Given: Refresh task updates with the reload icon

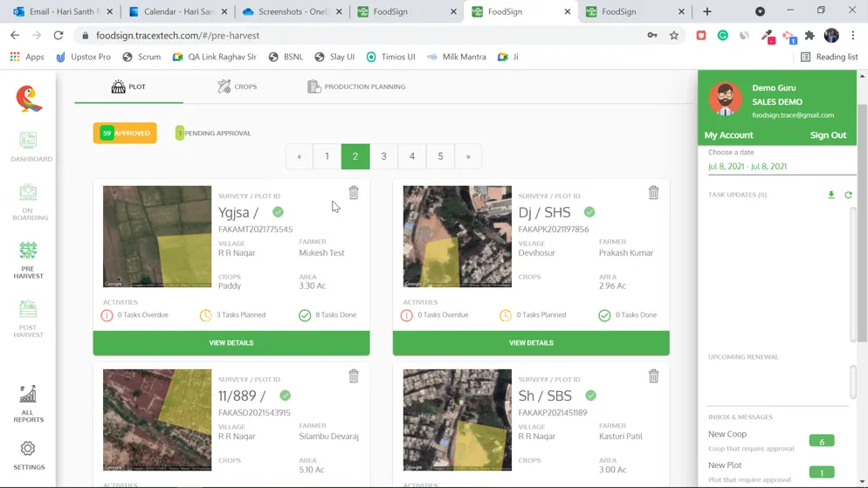Looking at the screenshot, I should pos(848,195).
